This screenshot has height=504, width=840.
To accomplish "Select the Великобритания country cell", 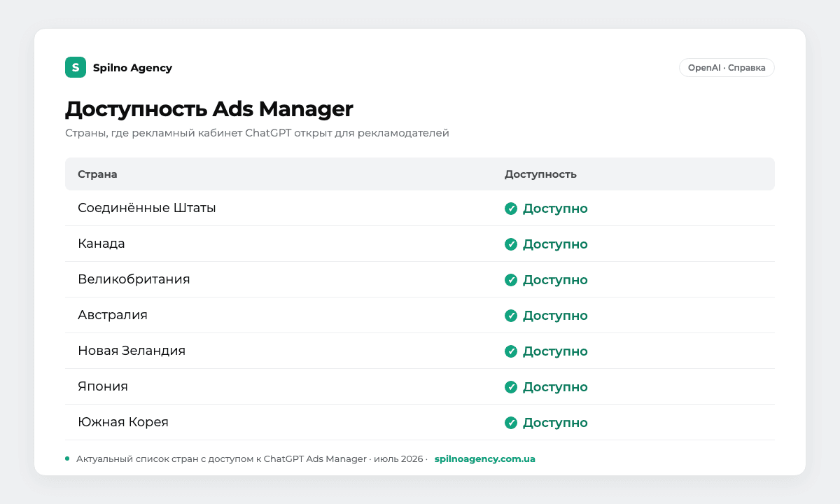I will (134, 279).
